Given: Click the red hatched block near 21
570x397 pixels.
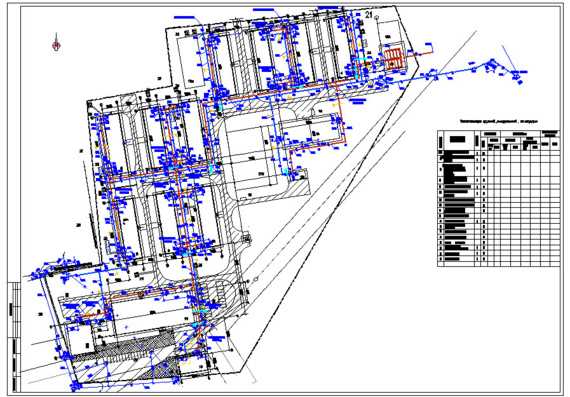Looking at the screenshot, I should coord(394,59).
